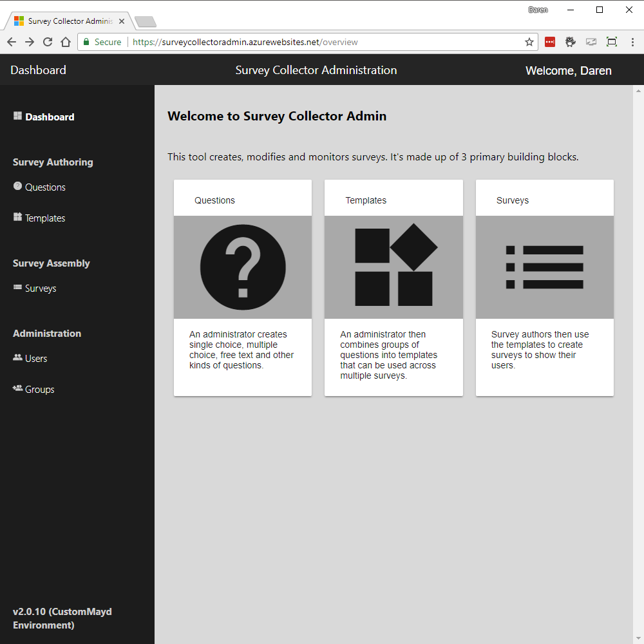Click the page scrollbar up arrow
The image size is (644, 644).
coord(638,91)
